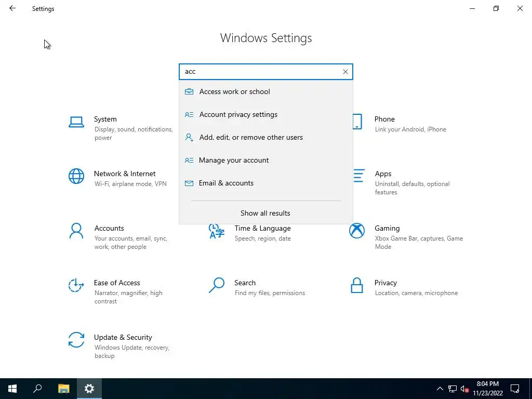
Task: Open the Accounts category title
Action: 109,228
